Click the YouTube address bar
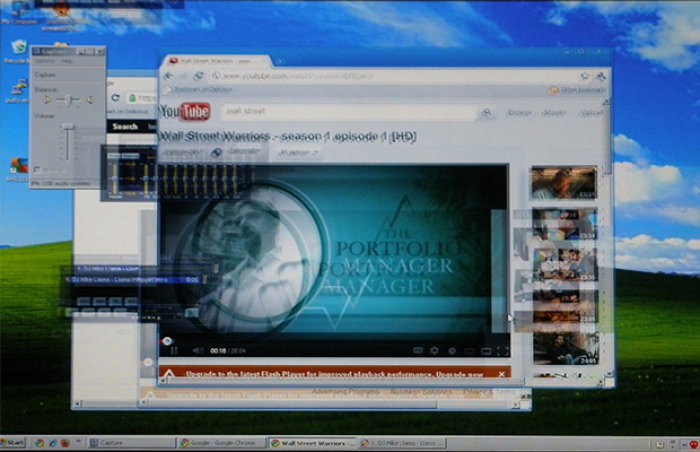 tap(393, 76)
